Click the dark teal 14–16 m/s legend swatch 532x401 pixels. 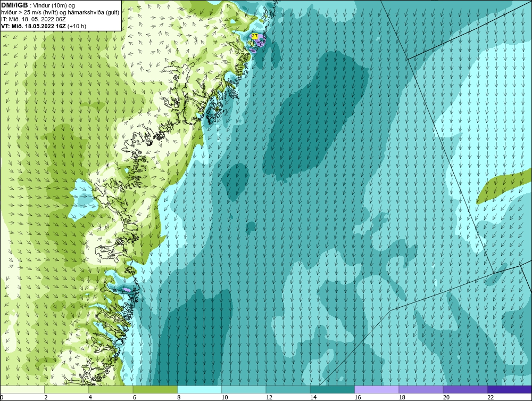click(x=332, y=389)
